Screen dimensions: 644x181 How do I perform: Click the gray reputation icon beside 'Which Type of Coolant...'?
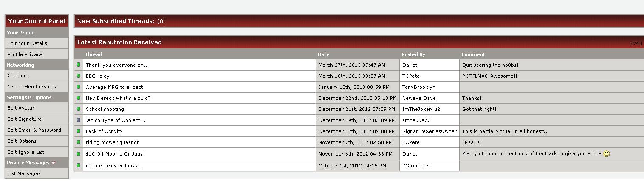point(79,120)
